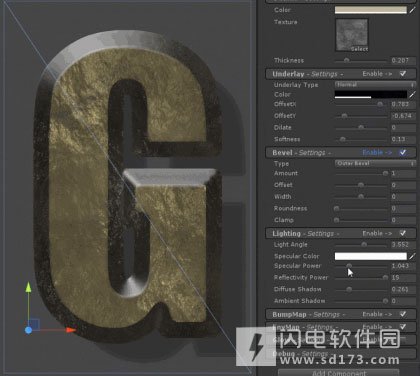The image size is (420, 376).
Task: Click the blue gizmo center handle
Action: tap(29, 330)
